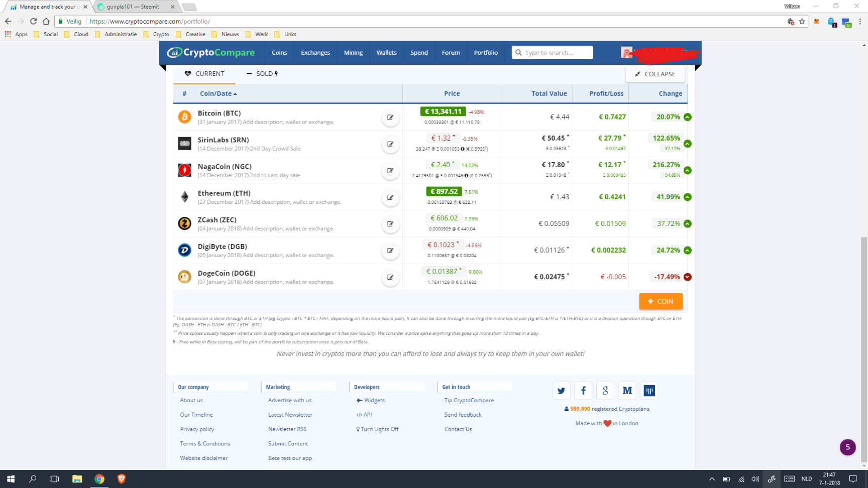The height and width of the screenshot is (488, 868).
Task: Open the Send feedback link
Action: (x=463, y=415)
